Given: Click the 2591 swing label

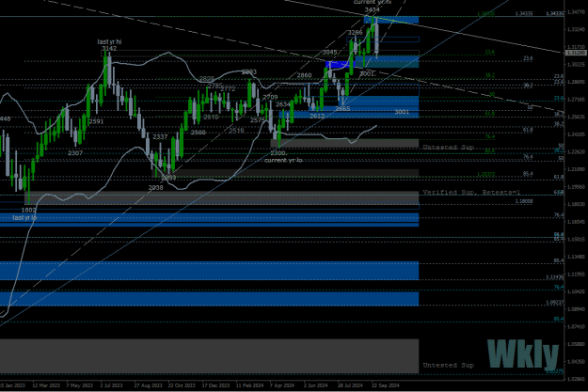Looking at the screenshot, I should click(96, 121).
